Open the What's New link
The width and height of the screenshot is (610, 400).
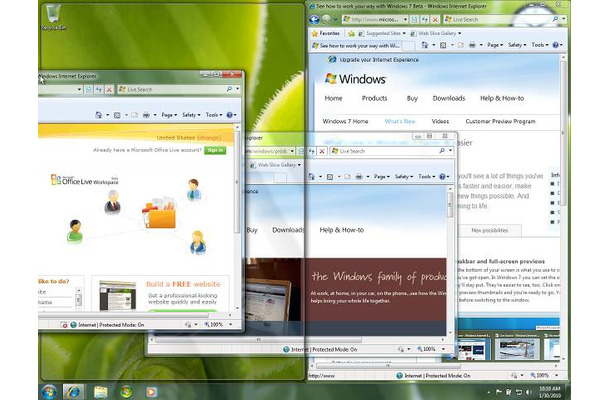[x=400, y=121]
